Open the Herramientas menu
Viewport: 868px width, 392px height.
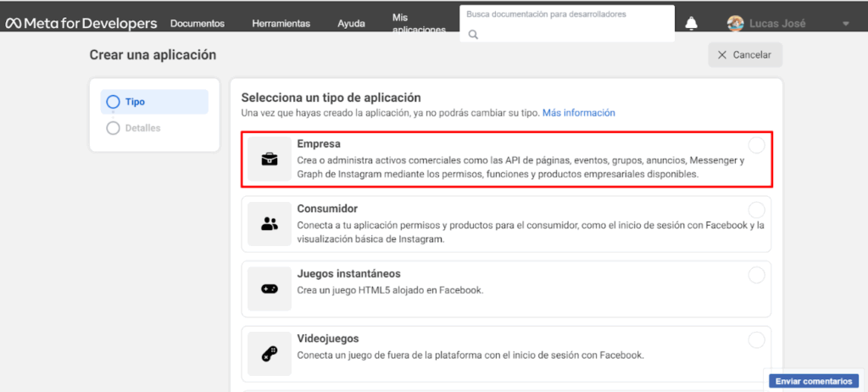(x=281, y=24)
